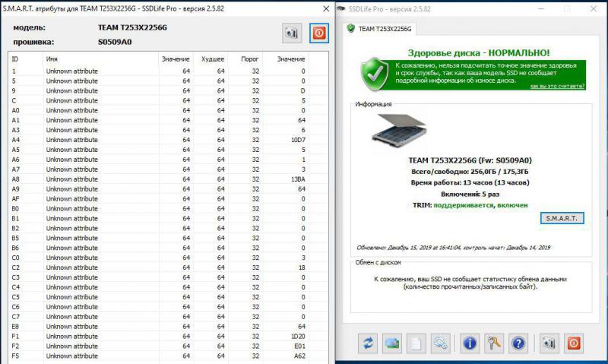Click the disk image icon next to refresh

(x=392, y=343)
